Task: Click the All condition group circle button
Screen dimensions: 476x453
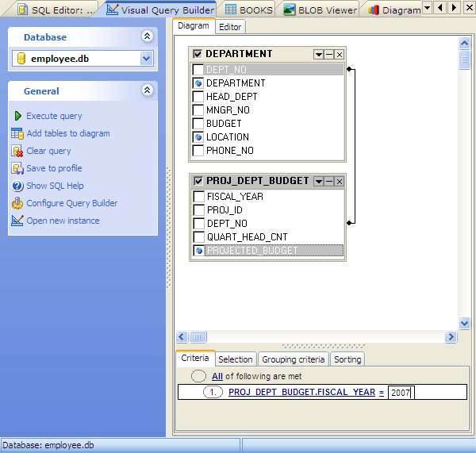Action: [198, 376]
